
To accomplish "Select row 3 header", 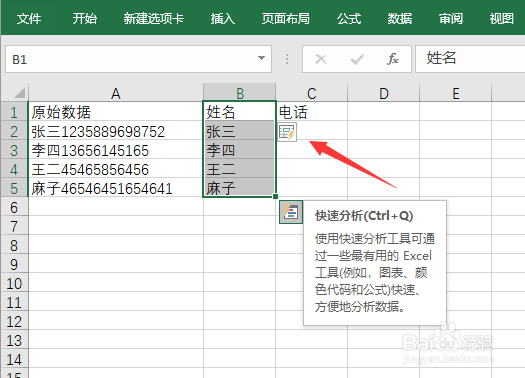I will coord(14,150).
